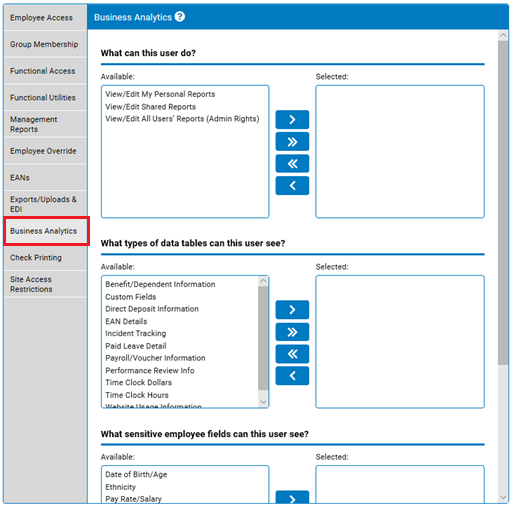514x508 pixels.
Task: Open the Business Analytics help icon
Action: pos(180,17)
